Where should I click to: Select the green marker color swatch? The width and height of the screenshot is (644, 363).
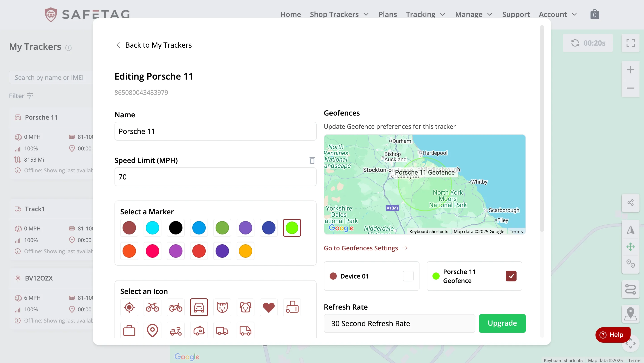pyautogui.click(x=222, y=228)
